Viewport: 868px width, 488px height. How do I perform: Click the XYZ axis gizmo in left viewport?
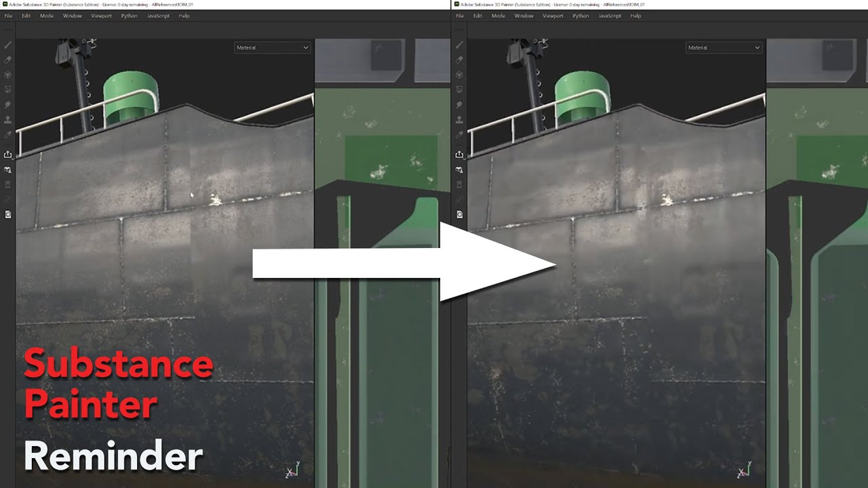pyautogui.click(x=292, y=470)
